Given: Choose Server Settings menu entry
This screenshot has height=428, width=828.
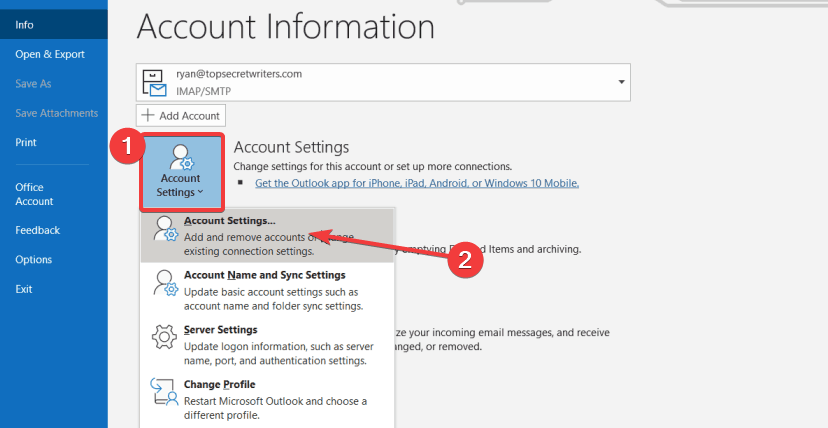Looking at the screenshot, I should pos(267,345).
